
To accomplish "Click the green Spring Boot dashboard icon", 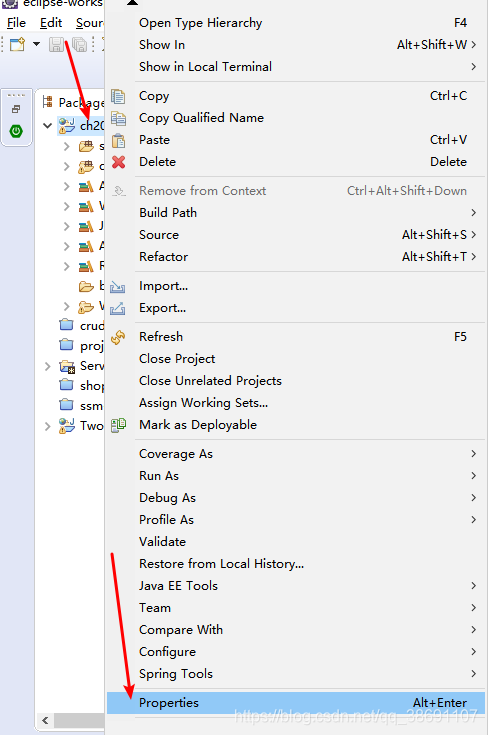I will pos(16,131).
